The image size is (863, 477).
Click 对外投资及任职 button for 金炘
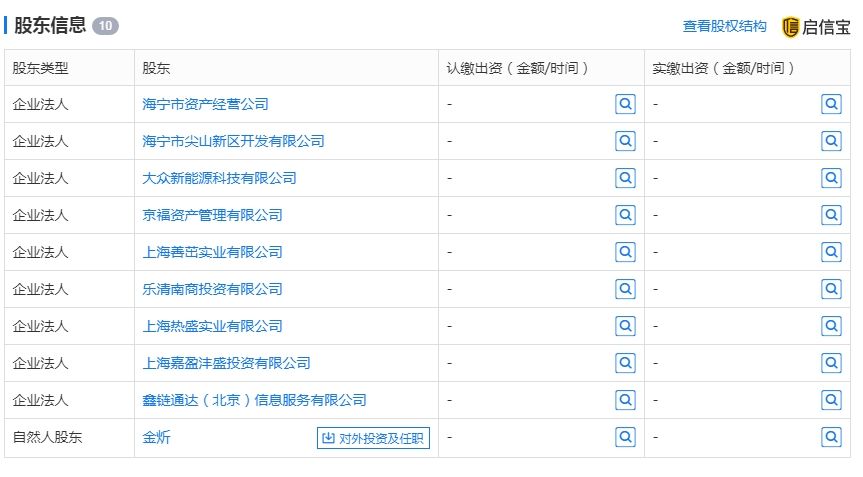373,438
